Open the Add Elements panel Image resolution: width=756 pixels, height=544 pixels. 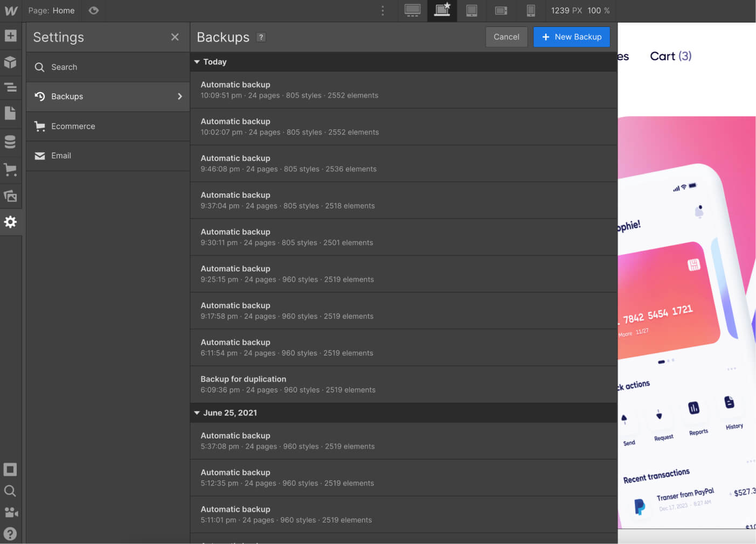point(11,36)
